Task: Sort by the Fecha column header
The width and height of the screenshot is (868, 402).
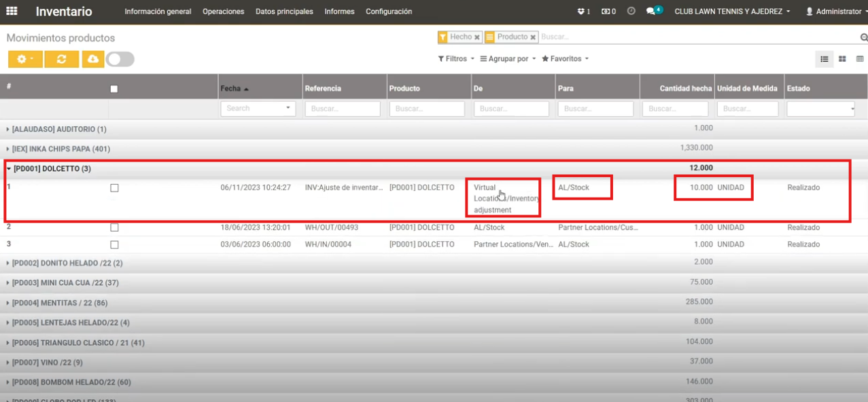Action: (x=230, y=89)
